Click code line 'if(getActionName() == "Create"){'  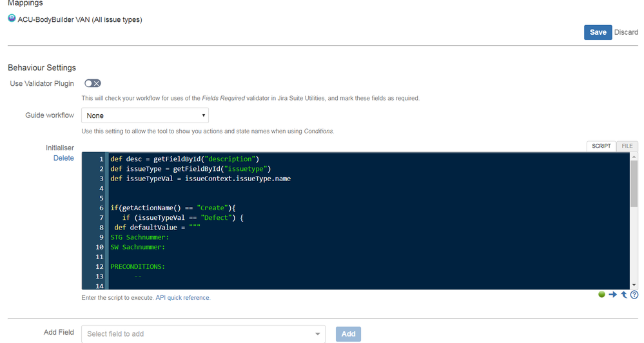coord(173,208)
